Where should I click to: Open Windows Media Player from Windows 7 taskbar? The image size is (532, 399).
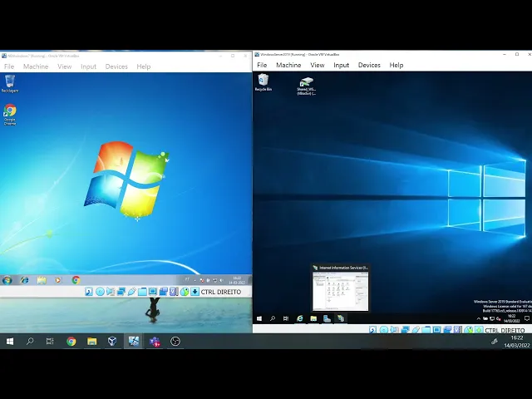[58, 280]
